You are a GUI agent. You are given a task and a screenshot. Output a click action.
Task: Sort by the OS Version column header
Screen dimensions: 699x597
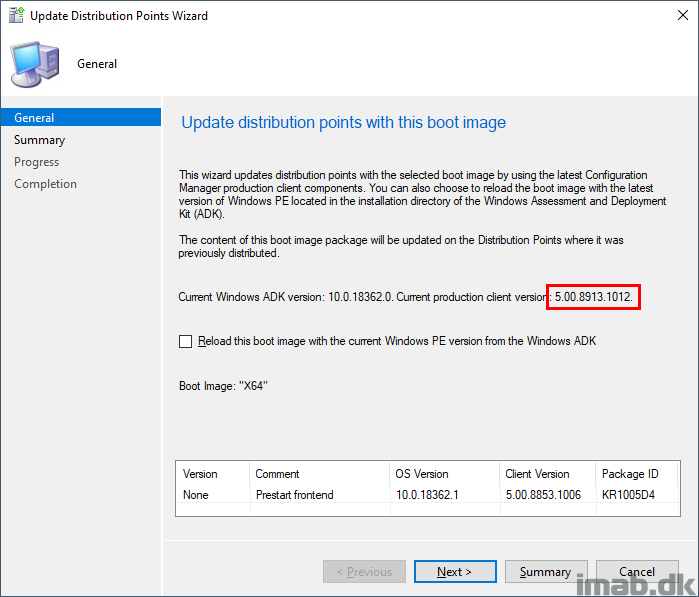444,474
